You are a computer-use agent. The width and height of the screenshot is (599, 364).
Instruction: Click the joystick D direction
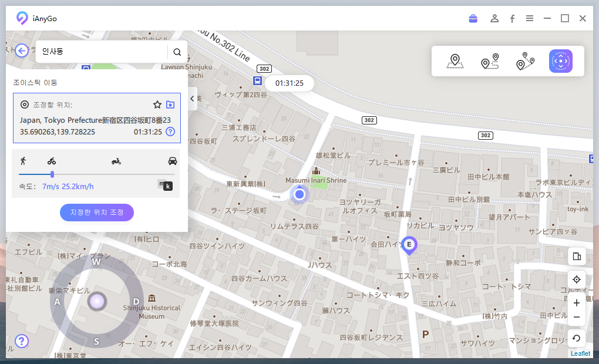pyautogui.click(x=136, y=302)
